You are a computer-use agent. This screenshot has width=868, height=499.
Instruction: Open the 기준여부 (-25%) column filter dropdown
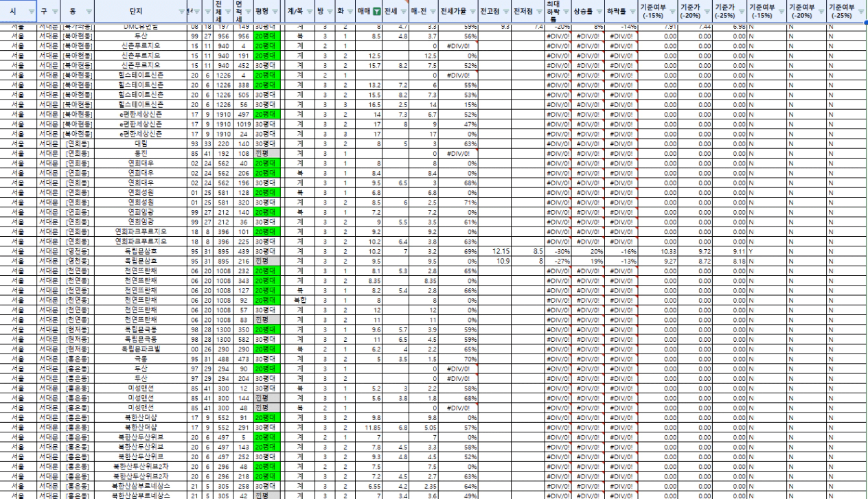click(x=862, y=12)
